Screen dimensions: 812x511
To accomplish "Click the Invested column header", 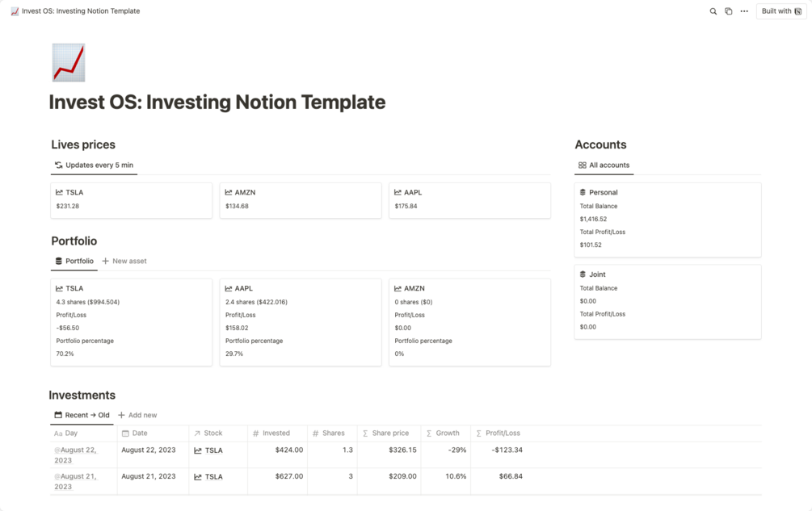I will pyautogui.click(x=276, y=434).
